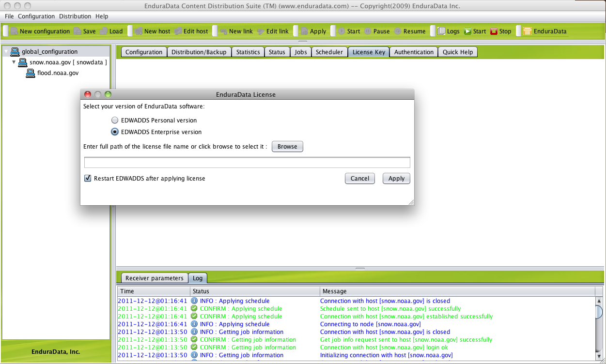The width and height of the screenshot is (606, 364).
Task: Click the snow.noaa.gov host computer icon
Action: 22,62
